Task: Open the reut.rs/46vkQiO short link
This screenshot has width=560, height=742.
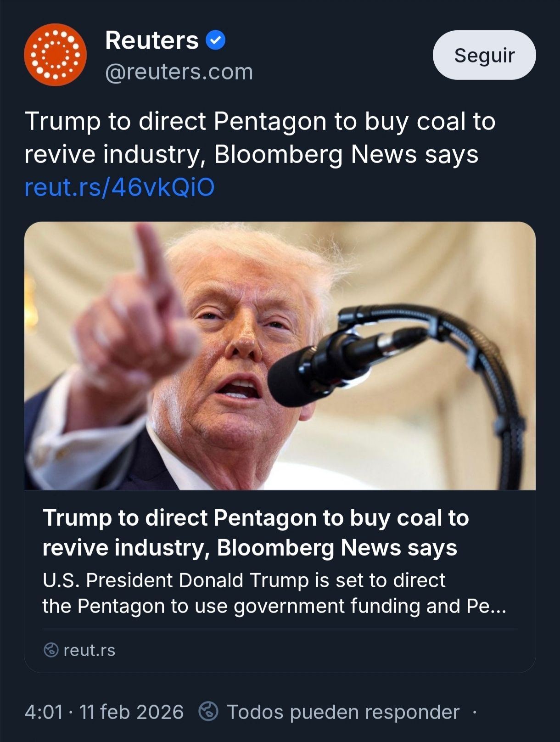Action: point(119,187)
